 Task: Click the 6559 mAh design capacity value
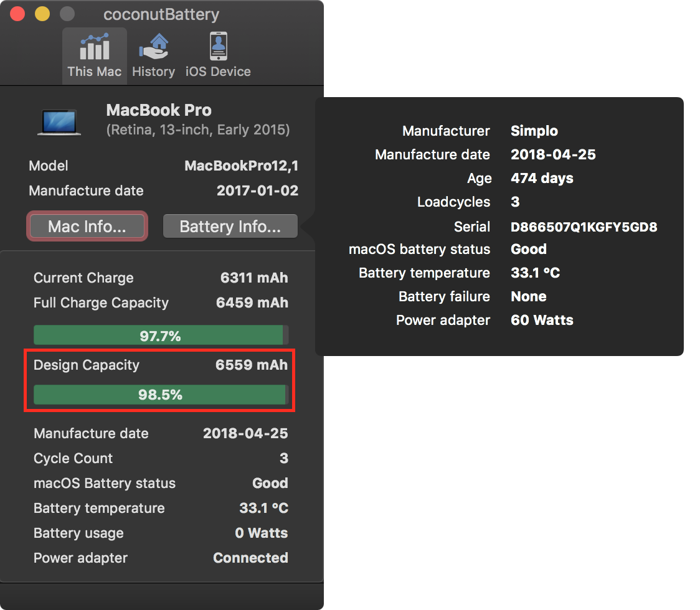tap(252, 365)
